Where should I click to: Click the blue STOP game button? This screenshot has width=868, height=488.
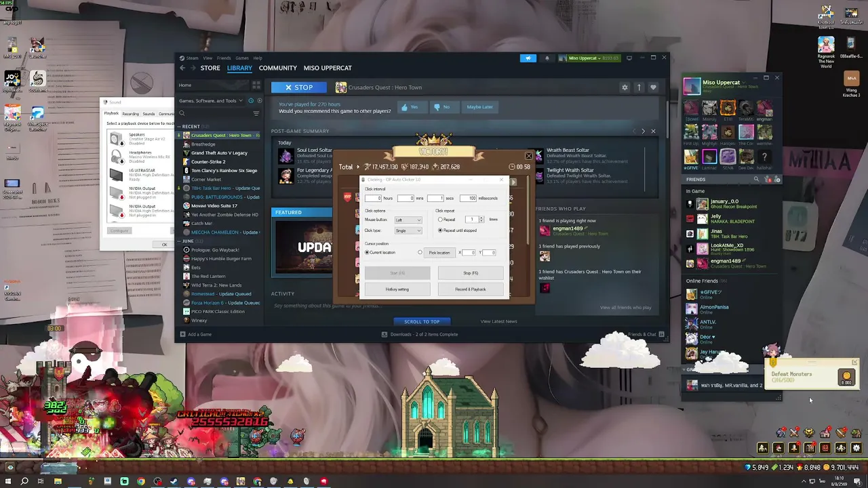[x=299, y=87]
